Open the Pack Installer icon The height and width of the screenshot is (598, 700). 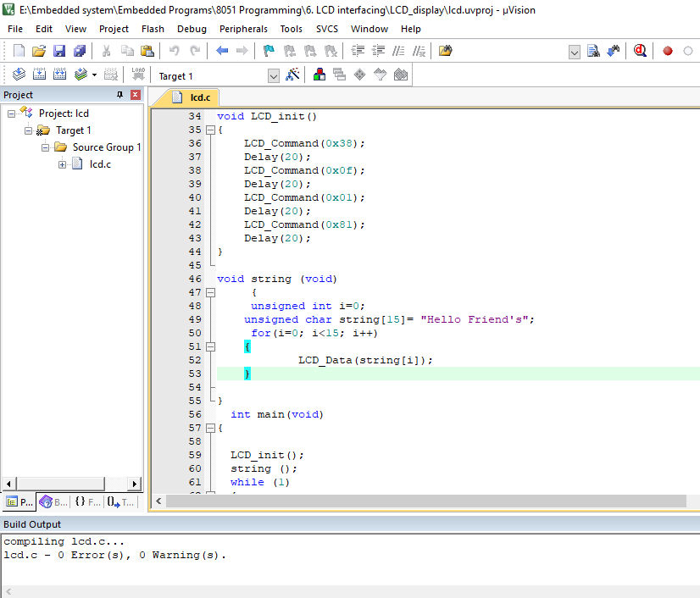pyautogui.click(x=401, y=74)
